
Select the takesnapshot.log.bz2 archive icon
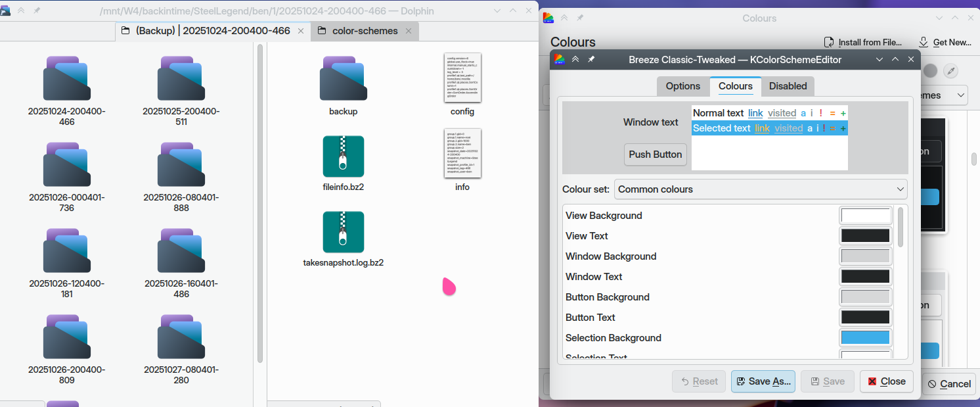343,232
